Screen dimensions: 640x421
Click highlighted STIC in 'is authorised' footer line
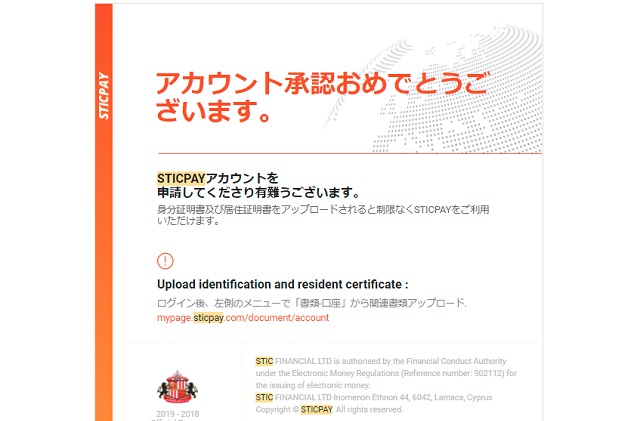264,361
